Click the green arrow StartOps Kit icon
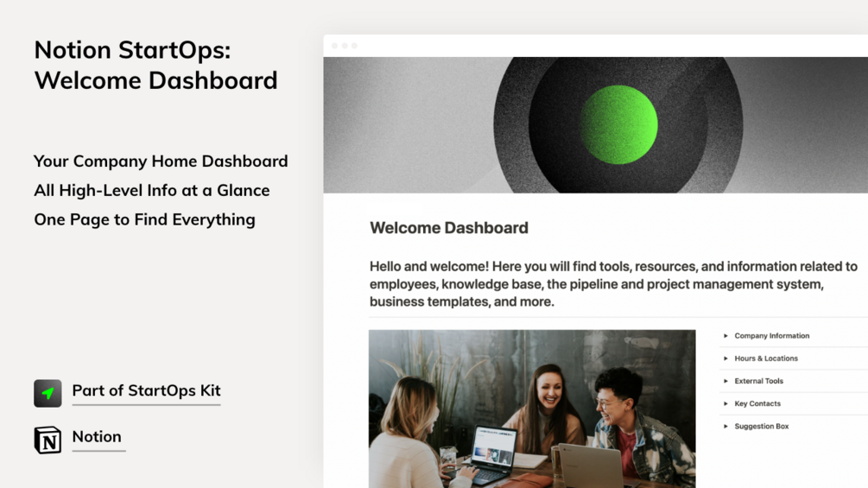The height and width of the screenshot is (488, 868). [x=48, y=393]
